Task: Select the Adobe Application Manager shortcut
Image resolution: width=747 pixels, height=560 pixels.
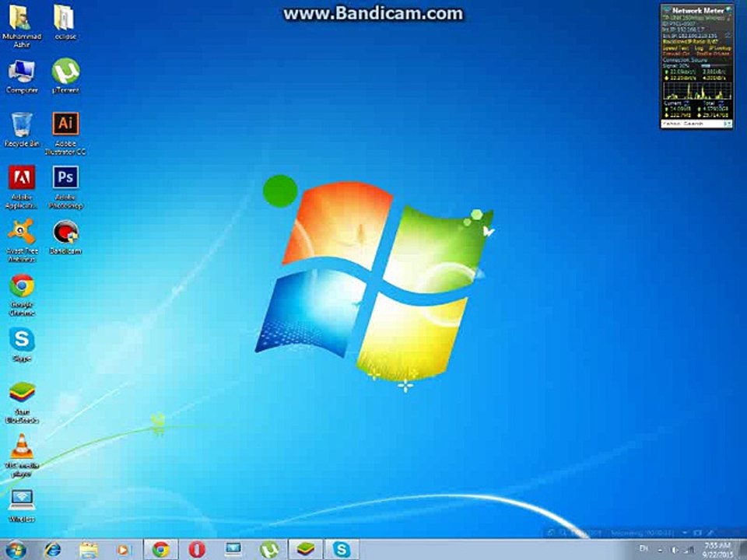Action: pos(22,187)
